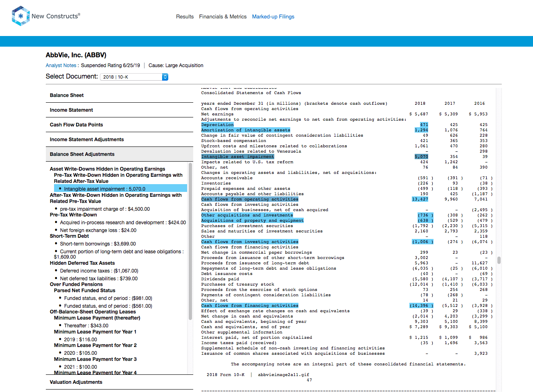This screenshot has height=392, width=533.
Task: Click highlighted Depreciation line in filing
Action: [x=217, y=125]
